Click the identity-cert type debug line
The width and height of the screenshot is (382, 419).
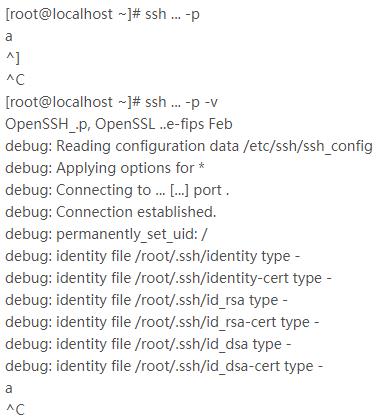[x=168, y=278]
